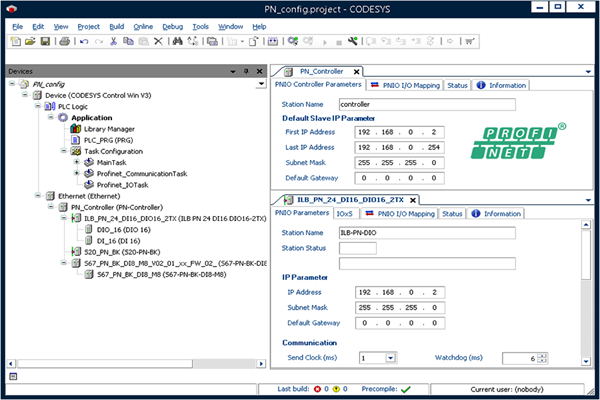Collapse the Ethernet (Ethernet) node
Image resolution: width=600 pixels, height=400 pixels.
(38, 196)
